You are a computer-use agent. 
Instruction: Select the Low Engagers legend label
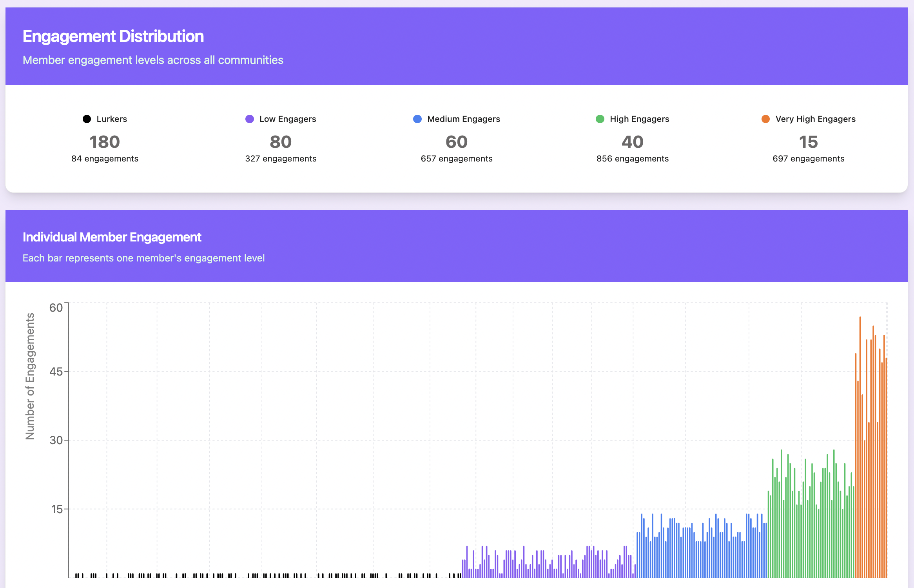287,119
